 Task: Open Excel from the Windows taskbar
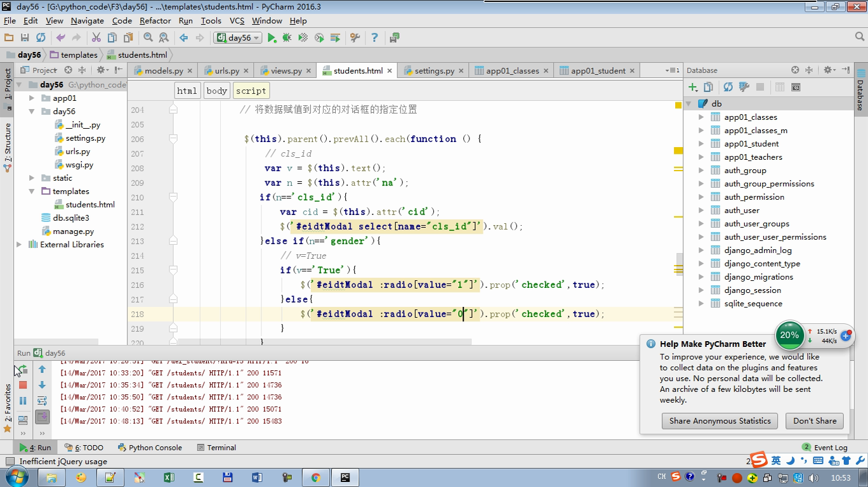tap(169, 477)
